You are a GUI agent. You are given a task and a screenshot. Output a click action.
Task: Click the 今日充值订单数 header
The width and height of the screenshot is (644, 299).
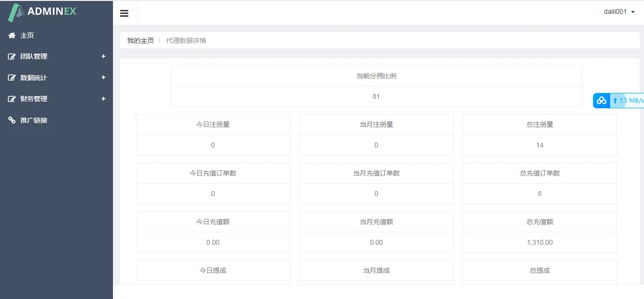(213, 173)
